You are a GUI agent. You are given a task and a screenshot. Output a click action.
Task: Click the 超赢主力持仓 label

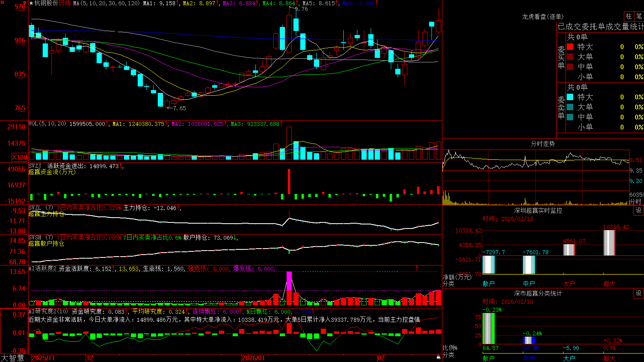pos(46,214)
